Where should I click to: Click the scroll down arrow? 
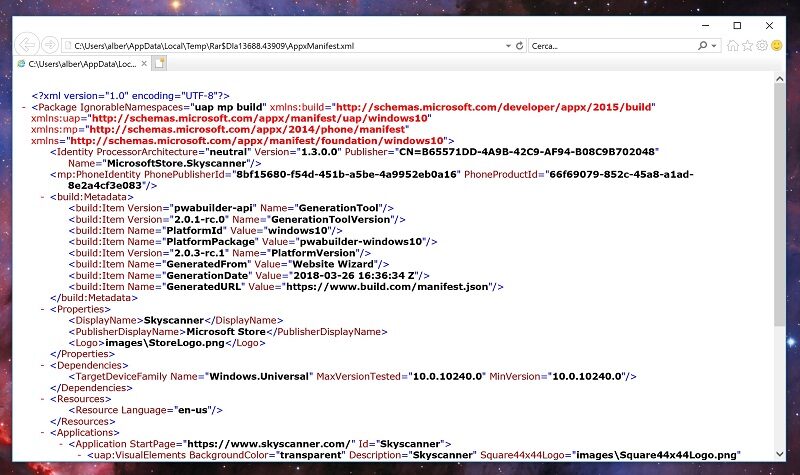point(780,454)
